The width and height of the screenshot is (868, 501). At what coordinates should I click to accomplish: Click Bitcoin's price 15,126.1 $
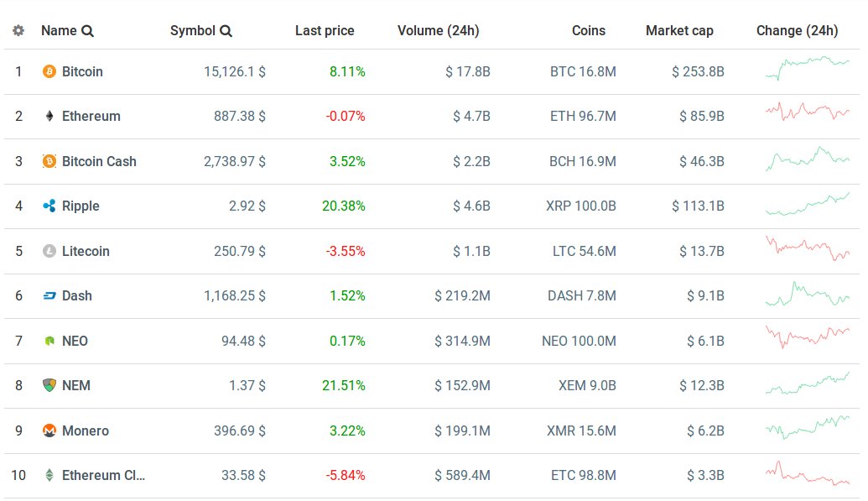pos(235,71)
